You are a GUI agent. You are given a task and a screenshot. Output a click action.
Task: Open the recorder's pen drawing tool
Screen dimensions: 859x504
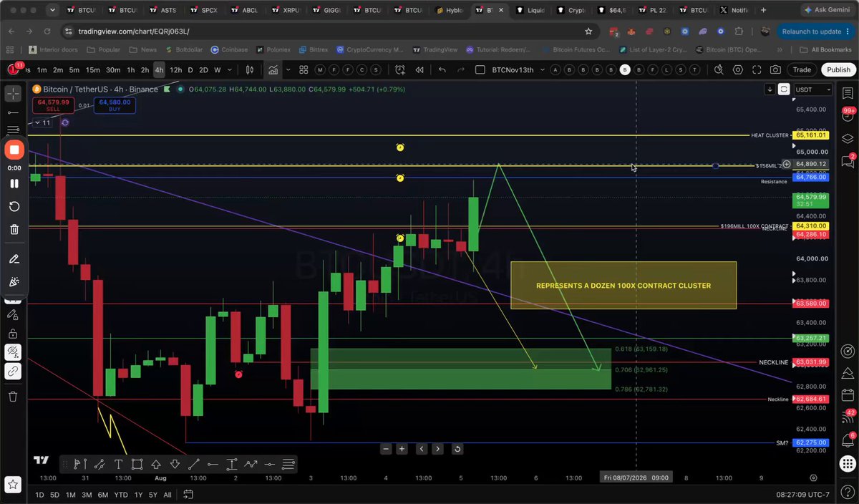pos(14,258)
